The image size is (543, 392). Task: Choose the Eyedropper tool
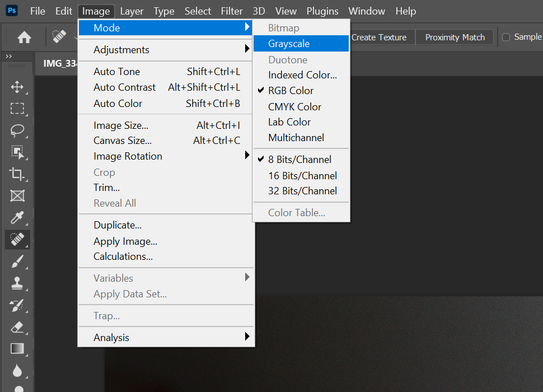[17, 218]
